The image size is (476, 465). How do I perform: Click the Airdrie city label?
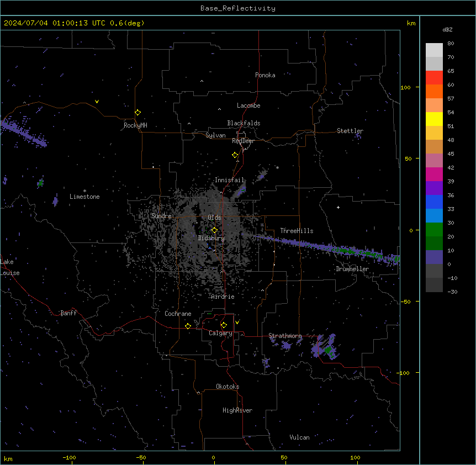click(223, 297)
